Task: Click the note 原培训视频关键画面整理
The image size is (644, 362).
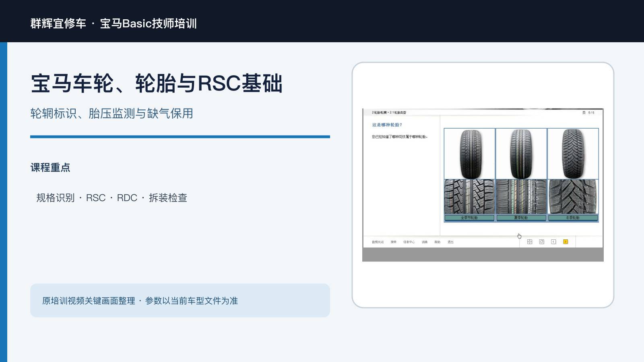Action: pyautogui.click(x=89, y=301)
